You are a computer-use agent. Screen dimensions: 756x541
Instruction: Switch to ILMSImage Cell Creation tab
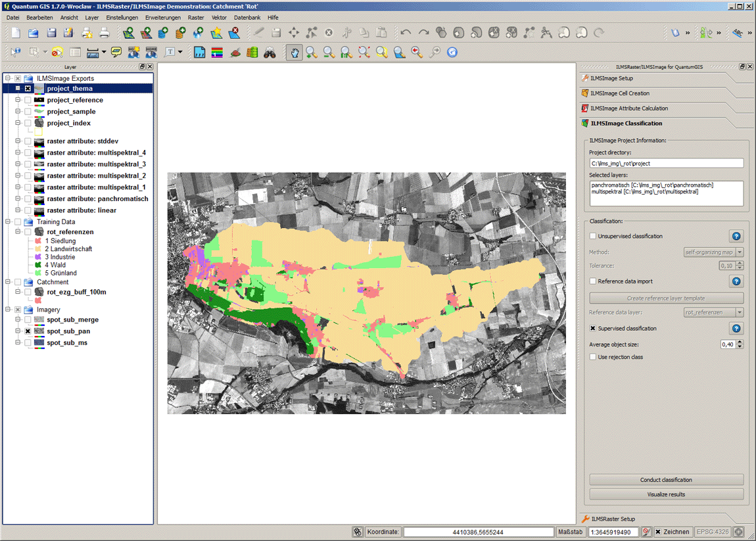[619, 93]
